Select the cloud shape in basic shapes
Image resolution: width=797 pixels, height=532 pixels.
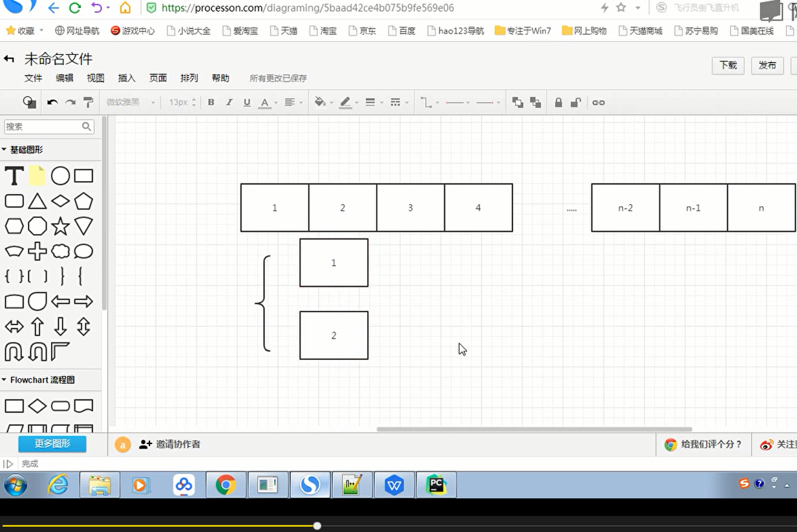click(x=60, y=251)
